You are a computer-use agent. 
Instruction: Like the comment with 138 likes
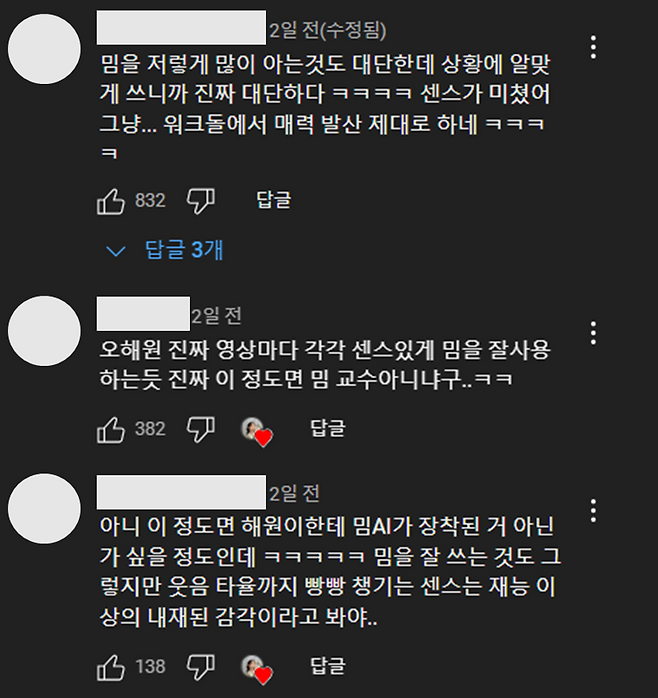coord(110,668)
